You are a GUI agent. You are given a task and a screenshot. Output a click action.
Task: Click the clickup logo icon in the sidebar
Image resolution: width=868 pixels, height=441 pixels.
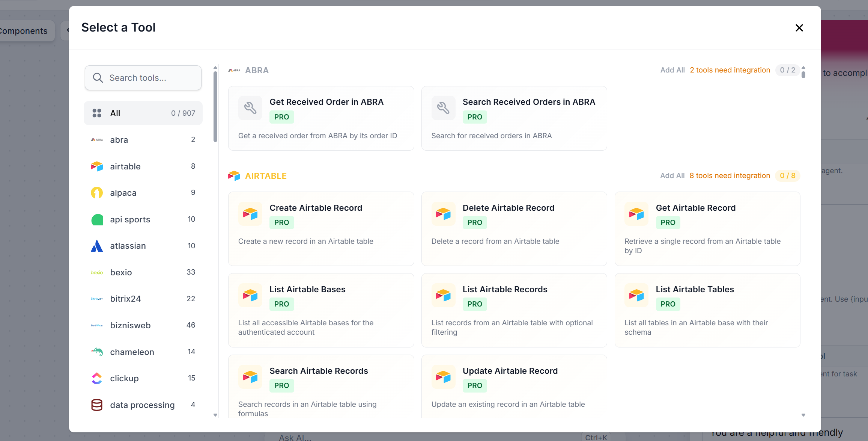[x=97, y=378]
